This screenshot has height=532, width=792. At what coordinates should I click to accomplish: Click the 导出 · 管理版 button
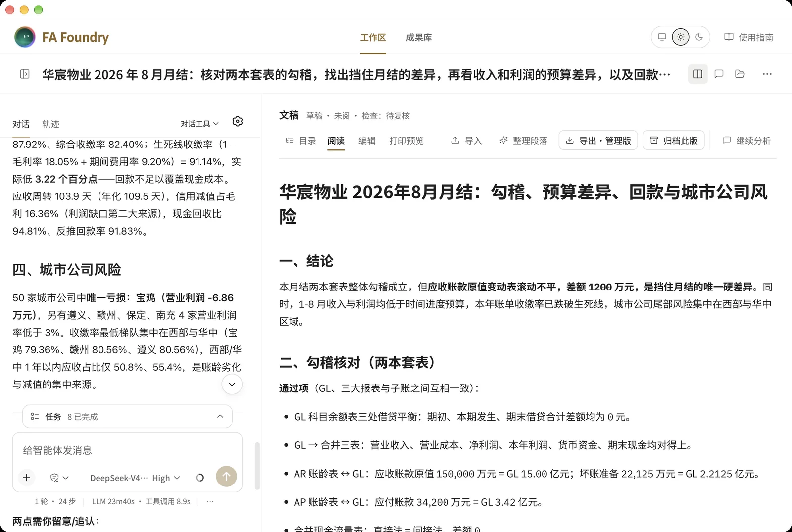coord(598,141)
